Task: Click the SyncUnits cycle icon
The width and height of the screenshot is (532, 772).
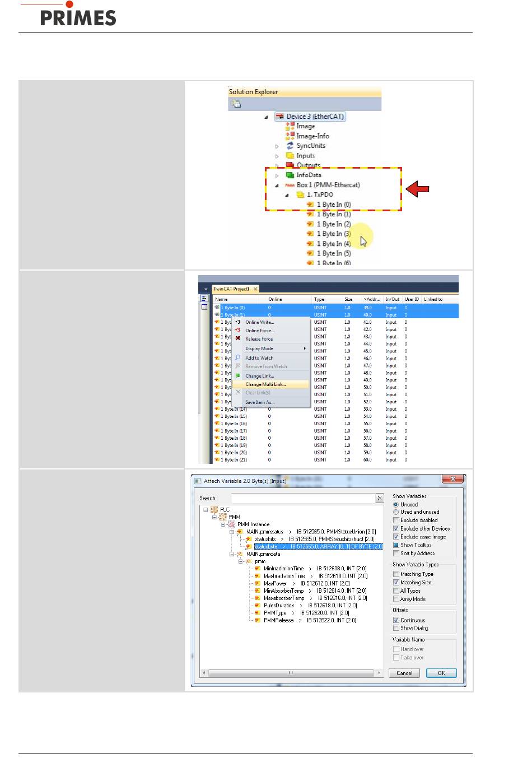Action: coord(290,146)
